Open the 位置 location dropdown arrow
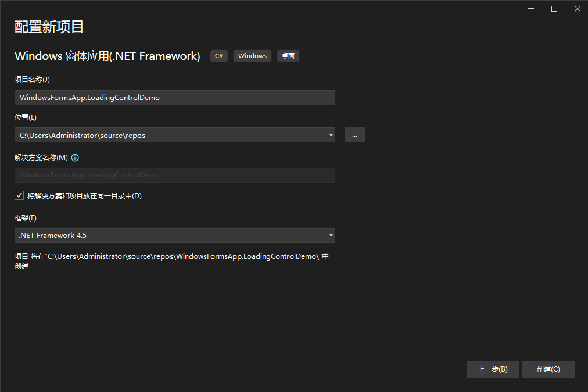This screenshot has width=588, height=392. point(331,135)
